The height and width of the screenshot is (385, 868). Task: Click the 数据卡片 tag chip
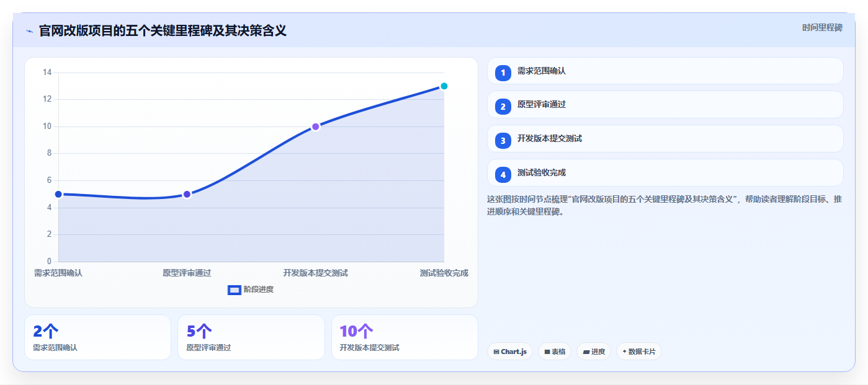[639, 352]
